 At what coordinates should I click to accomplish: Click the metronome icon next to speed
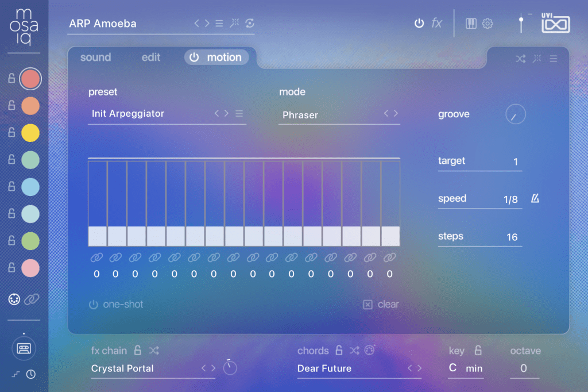click(535, 199)
